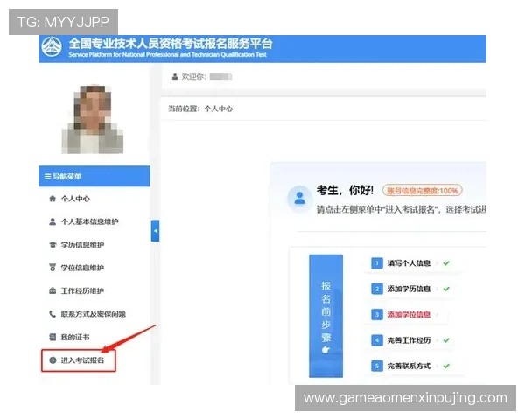Screen dimensions: 525x420
Task: Click the pointing hand icon under 报名前步骤
Action: pos(325,350)
